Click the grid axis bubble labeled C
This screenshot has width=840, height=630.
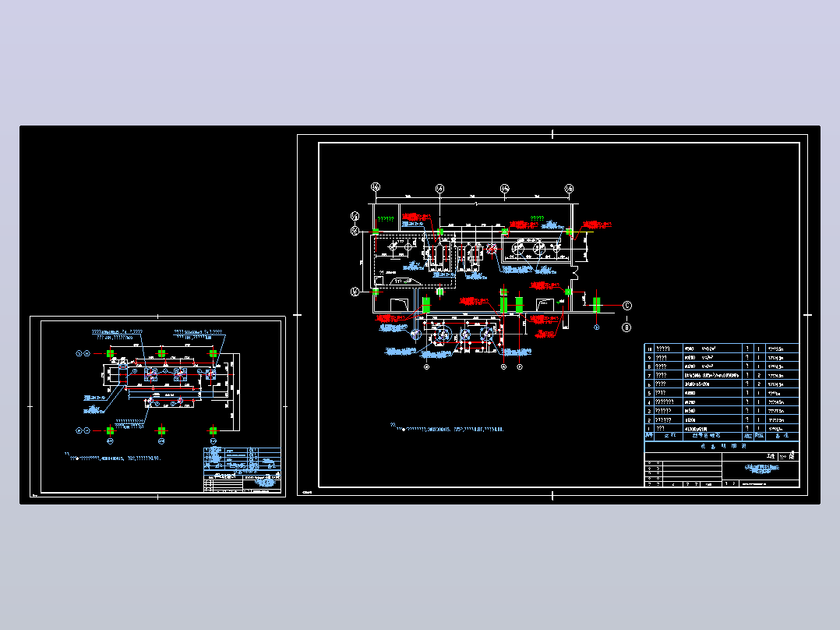[x=627, y=306]
